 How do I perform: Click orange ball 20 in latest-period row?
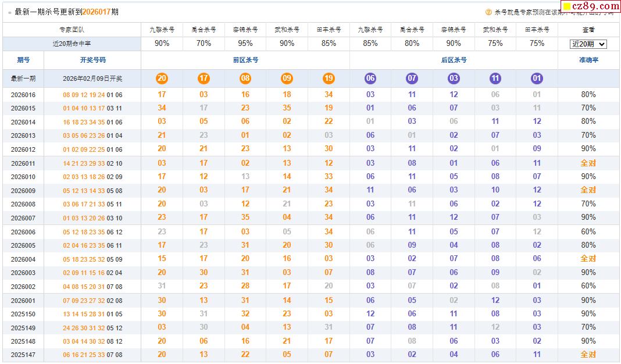tap(162, 78)
